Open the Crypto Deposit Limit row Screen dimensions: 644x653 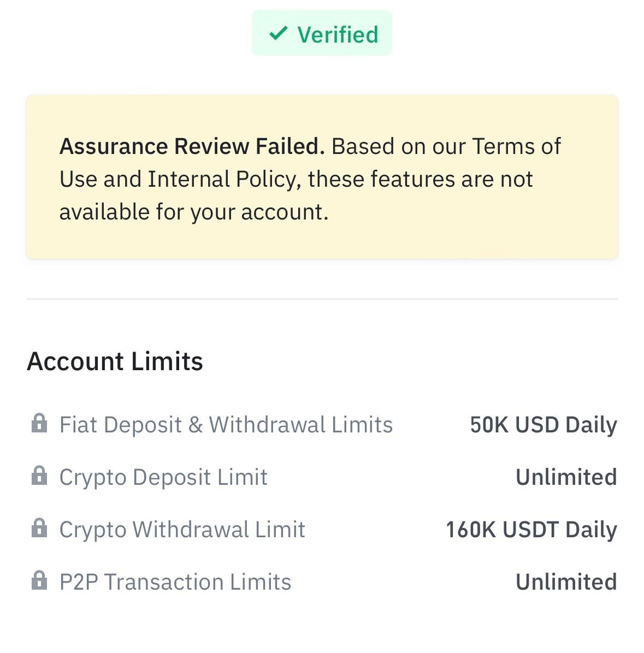click(163, 477)
